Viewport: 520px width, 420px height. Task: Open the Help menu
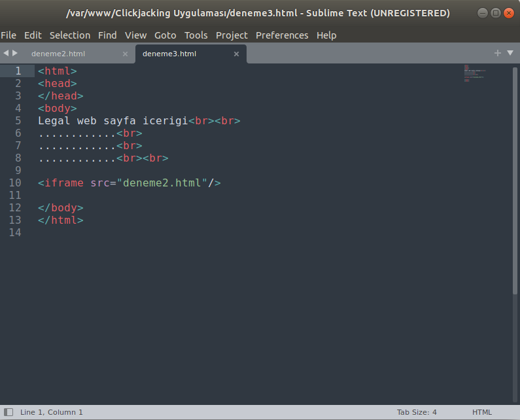326,35
